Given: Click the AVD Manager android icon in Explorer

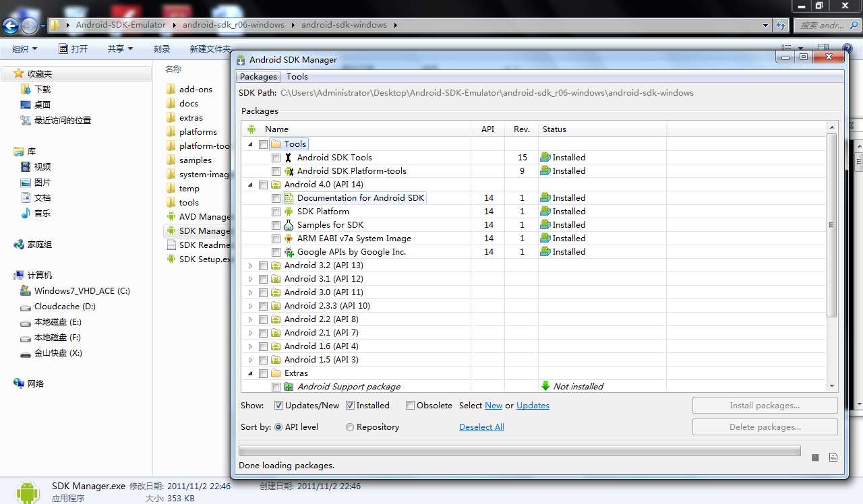Looking at the screenshot, I should coord(171,217).
